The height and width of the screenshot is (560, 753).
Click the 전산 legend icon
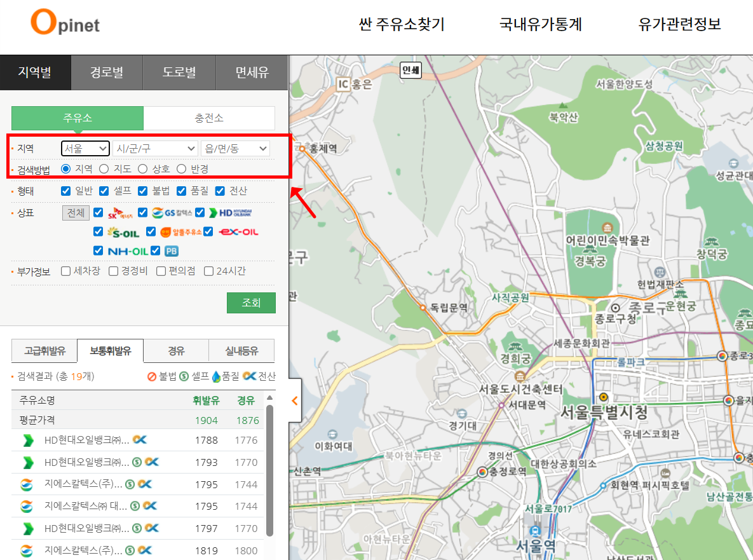249,376
